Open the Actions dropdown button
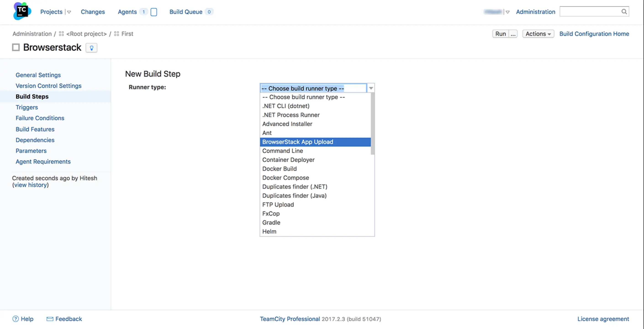The height and width of the screenshot is (329, 644). (538, 34)
